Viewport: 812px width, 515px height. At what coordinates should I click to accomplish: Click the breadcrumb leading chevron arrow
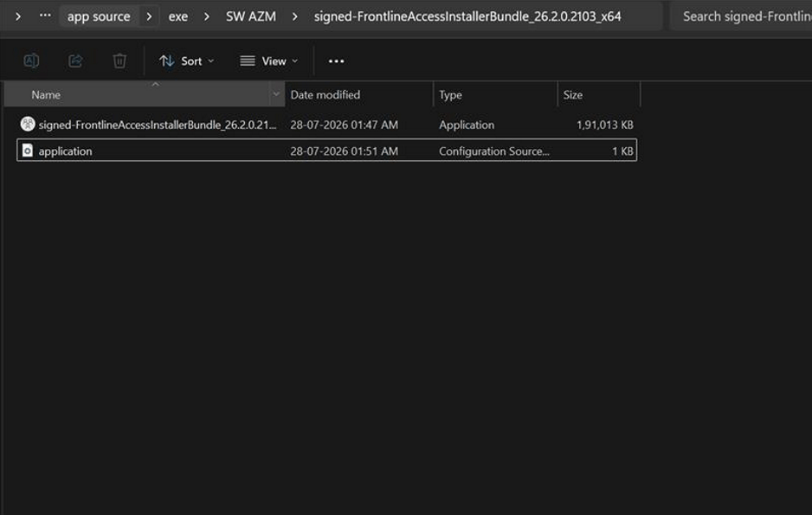coord(18,16)
